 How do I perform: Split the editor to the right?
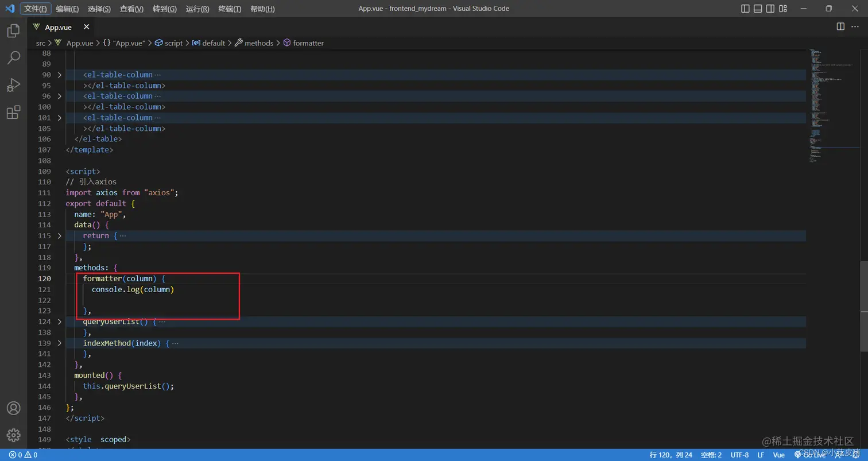[840, 26]
